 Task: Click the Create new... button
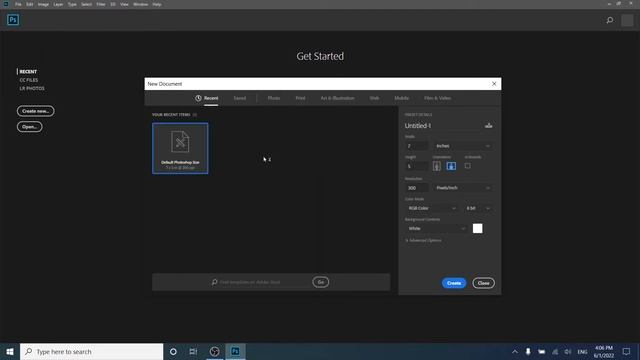(x=36, y=111)
